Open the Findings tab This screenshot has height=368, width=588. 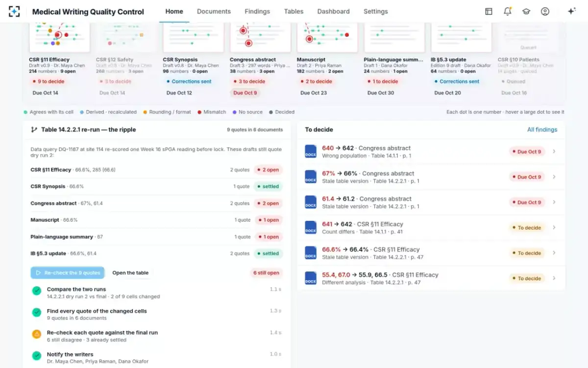[257, 11]
